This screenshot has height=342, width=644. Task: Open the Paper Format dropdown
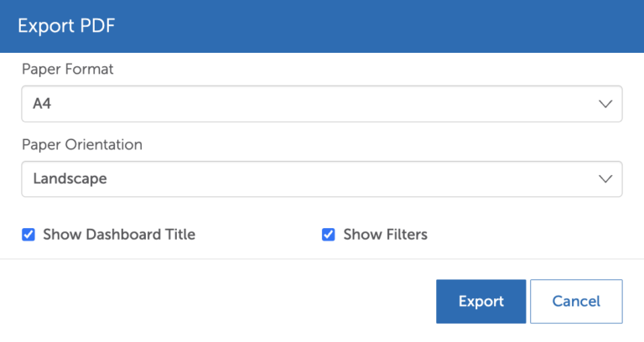(321, 104)
